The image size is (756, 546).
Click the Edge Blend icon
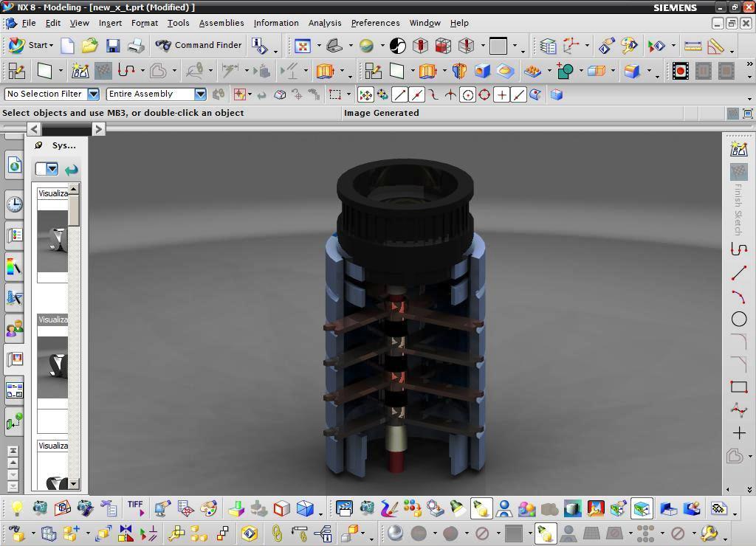click(x=632, y=71)
